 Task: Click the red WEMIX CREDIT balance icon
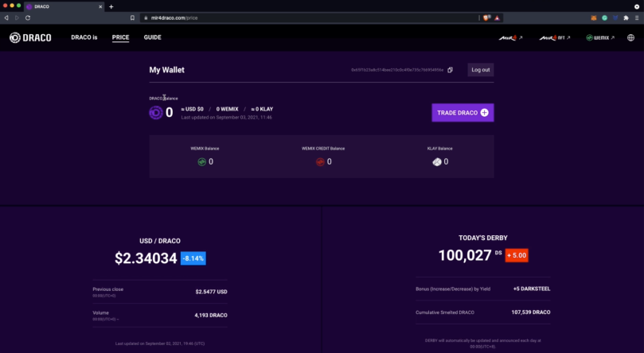coord(320,162)
